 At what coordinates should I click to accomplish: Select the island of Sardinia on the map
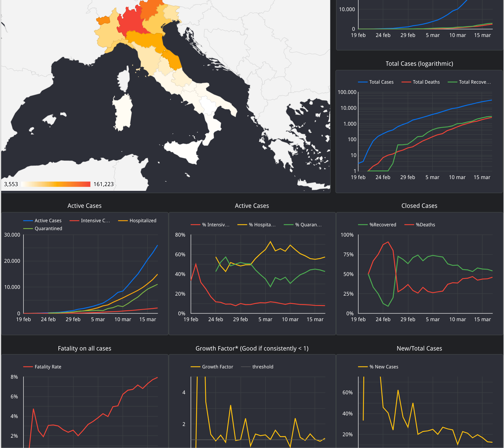[x=122, y=113]
